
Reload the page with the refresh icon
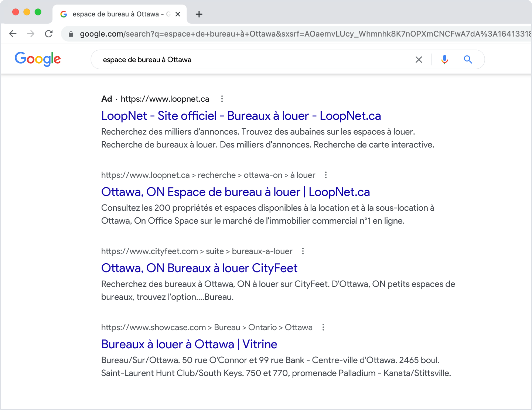click(49, 34)
